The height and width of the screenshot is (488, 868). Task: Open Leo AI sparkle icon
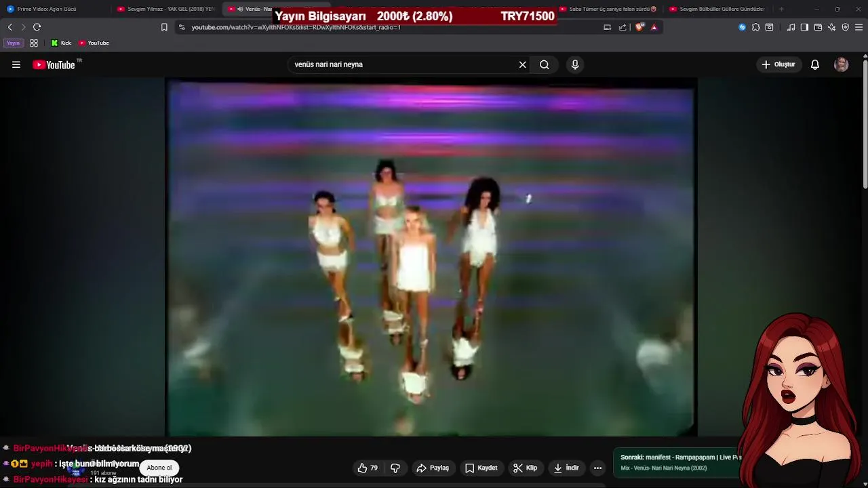(832, 27)
